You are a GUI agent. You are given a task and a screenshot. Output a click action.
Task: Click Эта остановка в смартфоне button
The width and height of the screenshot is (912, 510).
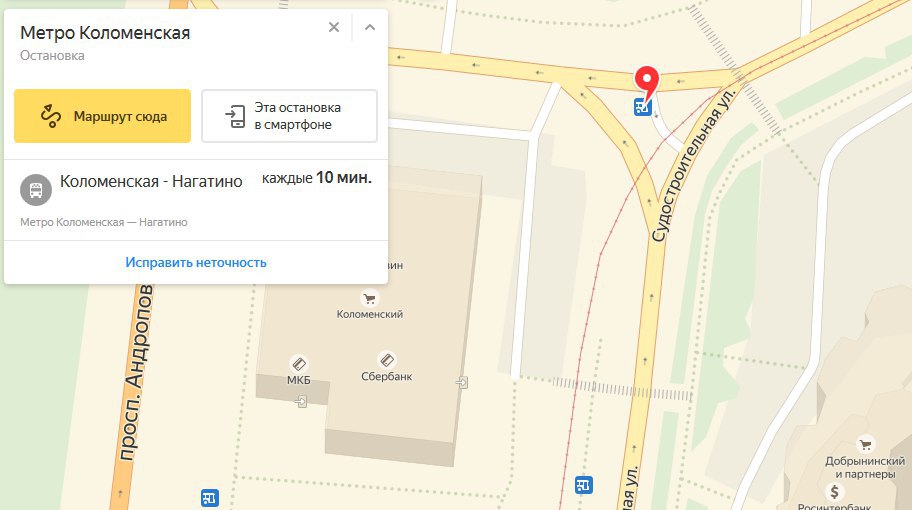pos(290,116)
